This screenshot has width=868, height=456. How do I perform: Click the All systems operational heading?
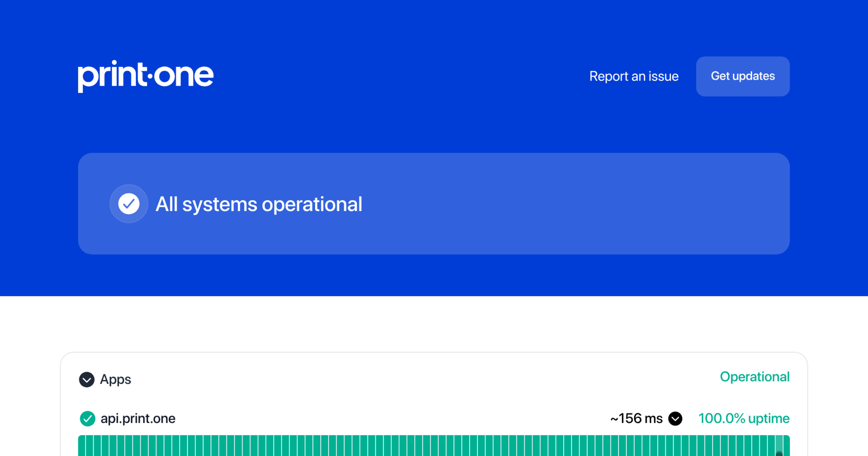click(x=259, y=204)
